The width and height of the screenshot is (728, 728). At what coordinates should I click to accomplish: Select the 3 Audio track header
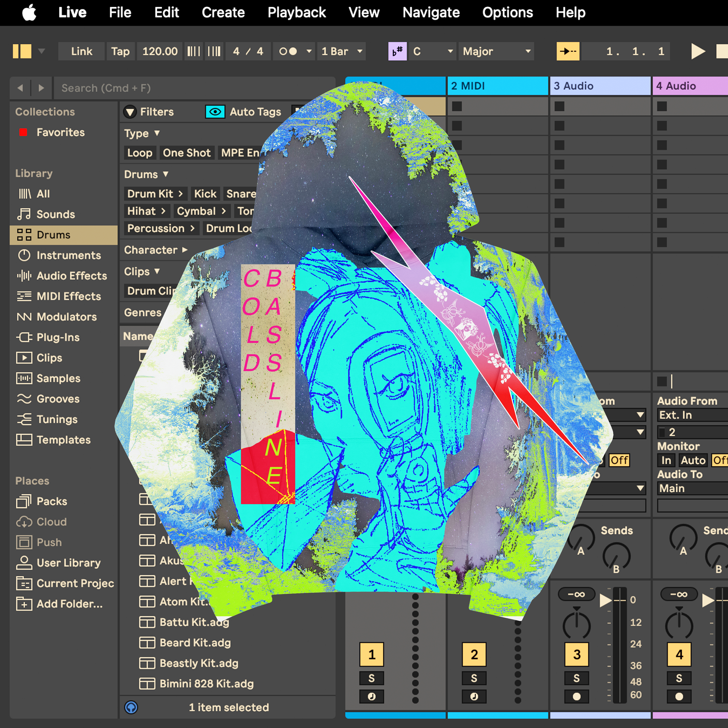tap(600, 86)
